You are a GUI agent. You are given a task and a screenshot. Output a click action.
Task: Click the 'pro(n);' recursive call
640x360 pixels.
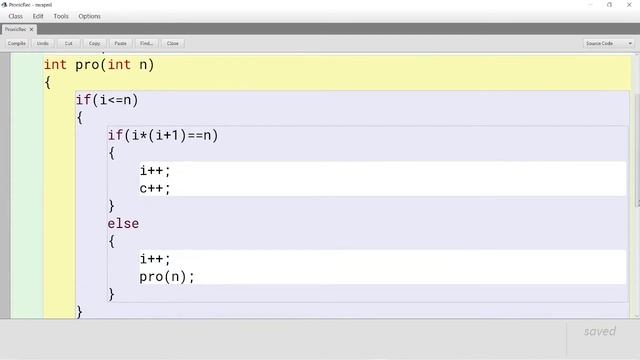pos(167,277)
